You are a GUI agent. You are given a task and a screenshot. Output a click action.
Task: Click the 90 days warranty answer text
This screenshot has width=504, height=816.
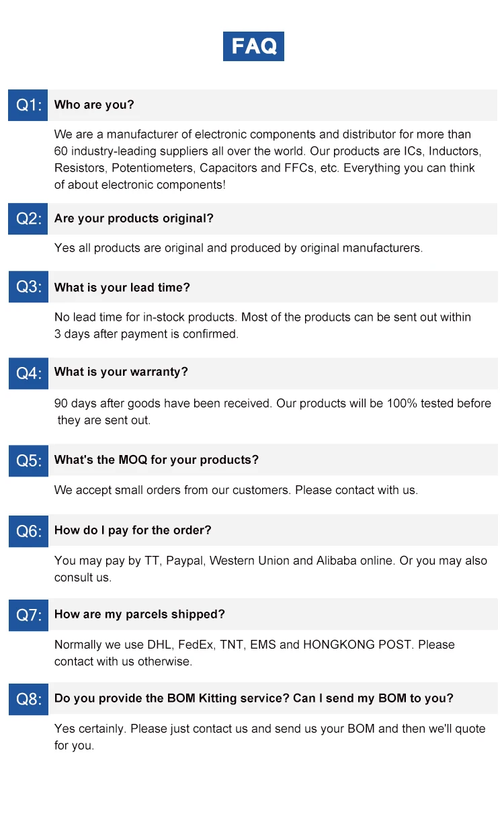[x=272, y=411]
